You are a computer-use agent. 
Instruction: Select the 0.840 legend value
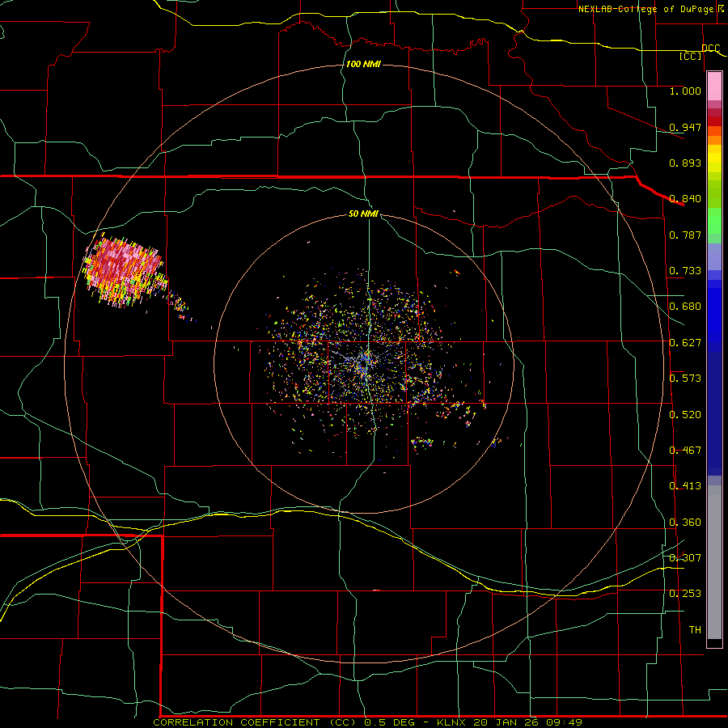tap(685, 199)
